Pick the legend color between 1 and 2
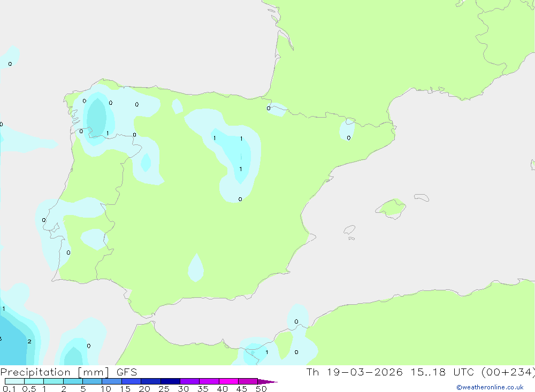 click(x=53, y=381)
